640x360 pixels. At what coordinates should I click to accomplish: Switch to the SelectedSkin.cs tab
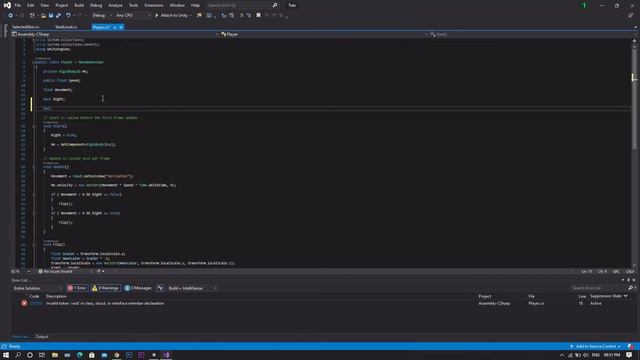(26, 27)
